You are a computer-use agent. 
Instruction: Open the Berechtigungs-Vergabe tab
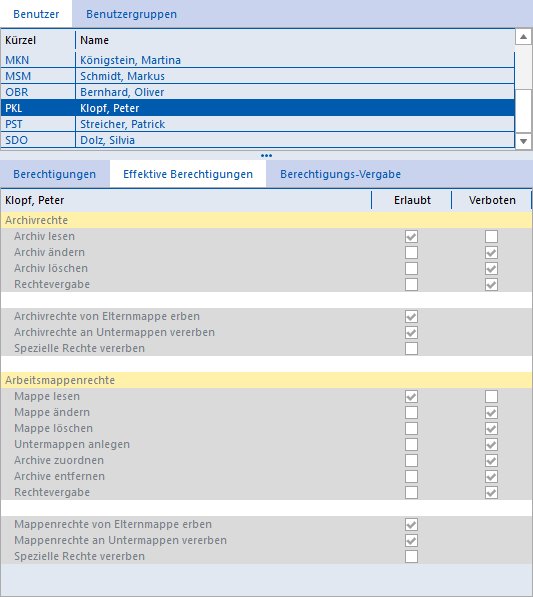340,174
